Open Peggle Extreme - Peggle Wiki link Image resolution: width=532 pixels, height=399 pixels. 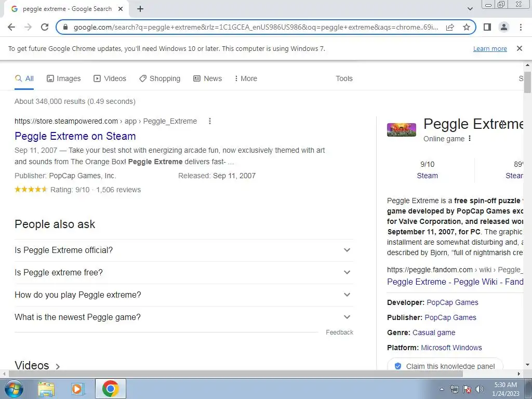(455, 282)
